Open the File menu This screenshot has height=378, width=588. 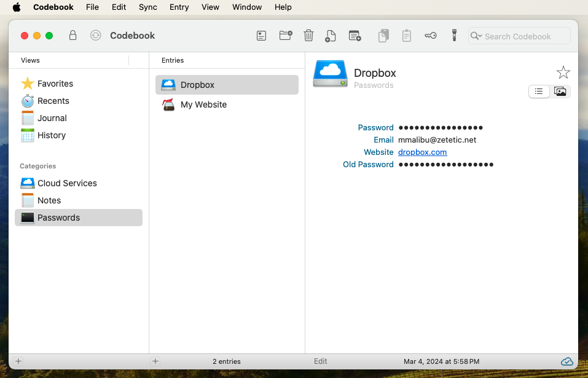92,7
